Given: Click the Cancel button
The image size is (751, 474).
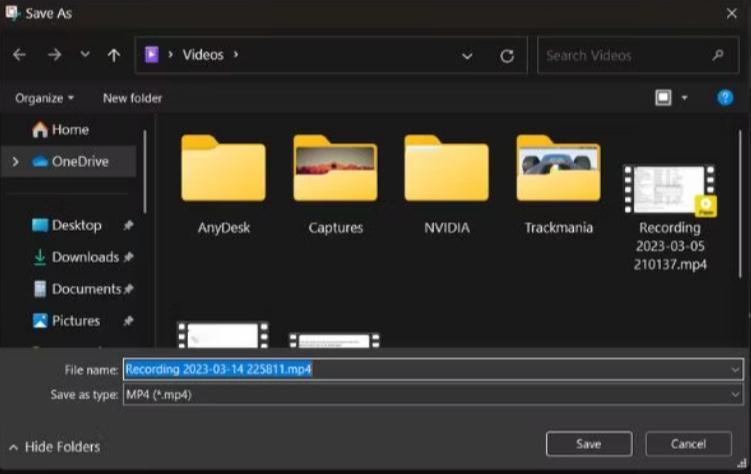Looking at the screenshot, I should pos(688,444).
